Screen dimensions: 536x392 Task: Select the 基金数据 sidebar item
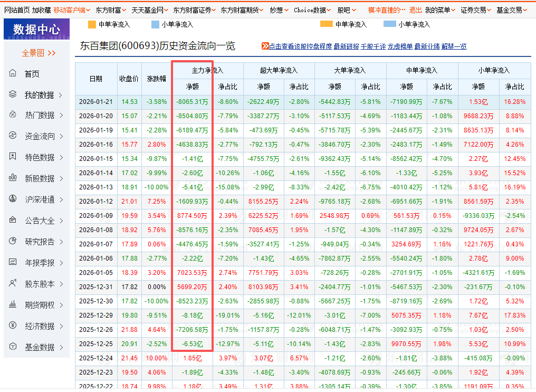(40, 347)
